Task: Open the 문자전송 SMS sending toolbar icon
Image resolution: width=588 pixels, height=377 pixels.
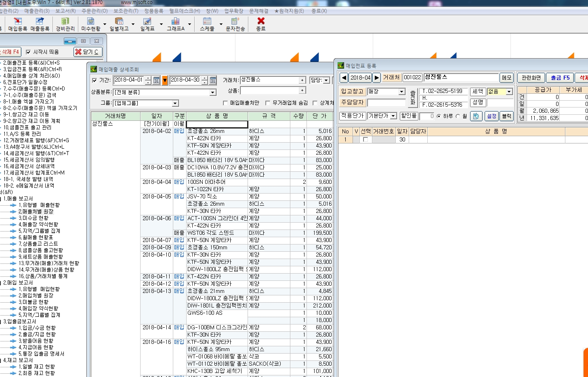Action: click(235, 24)
